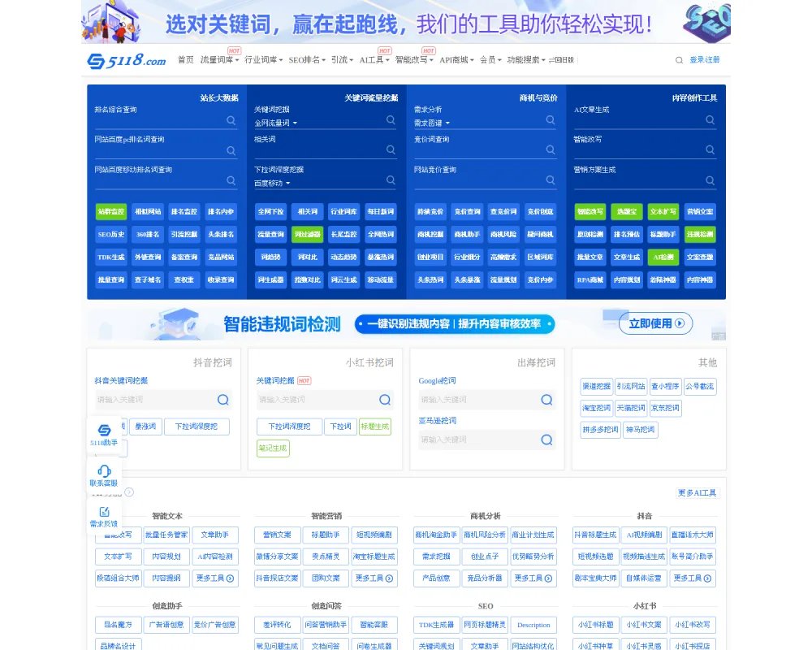Click the 头条热词 button in 商机与竞价
The image size is (812, 650).
coord(431,279)
